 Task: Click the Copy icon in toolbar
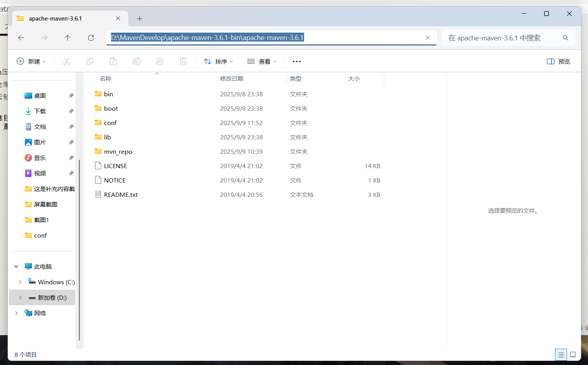90,61
